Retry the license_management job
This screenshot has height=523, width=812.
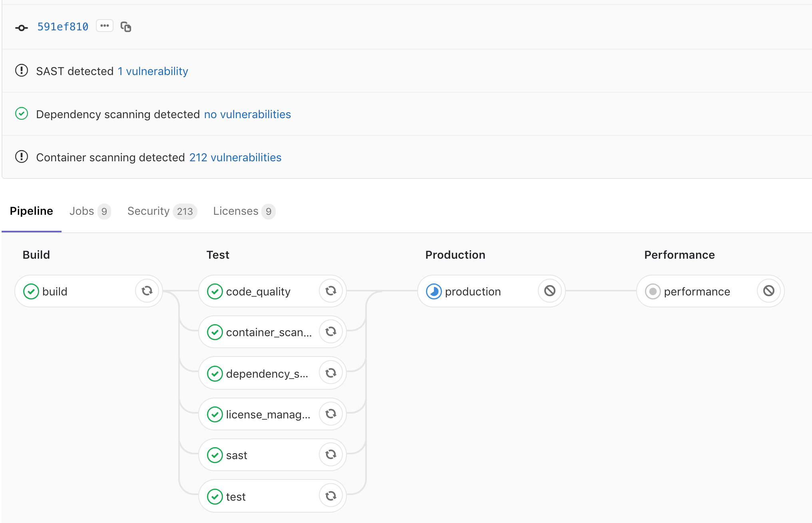coord(330,414)
